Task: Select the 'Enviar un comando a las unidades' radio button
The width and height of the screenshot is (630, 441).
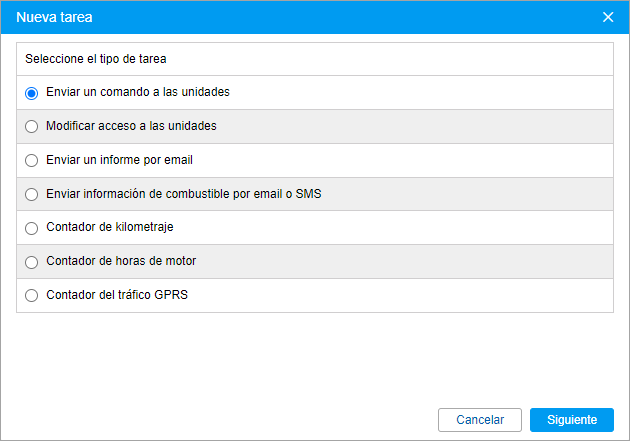Action: (x=31, y=93)
